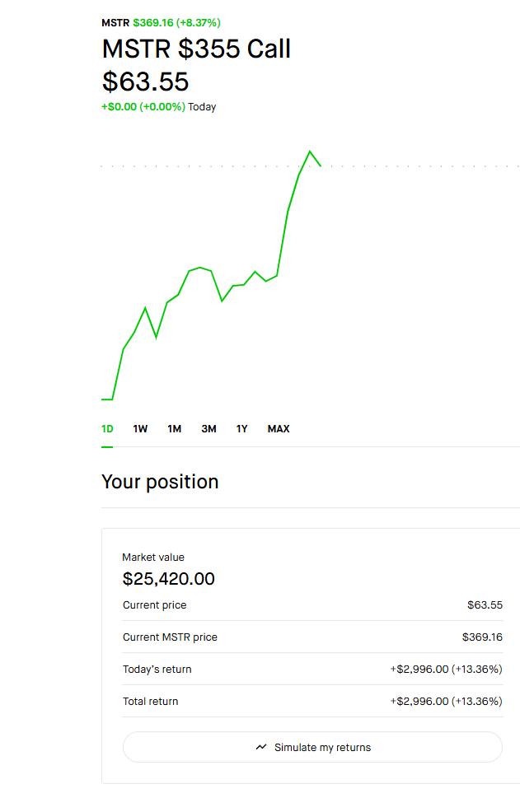Display the MAX price history
Image resolution: width=520 pixels, height=812 pixels.
click(x=278, y=428)
